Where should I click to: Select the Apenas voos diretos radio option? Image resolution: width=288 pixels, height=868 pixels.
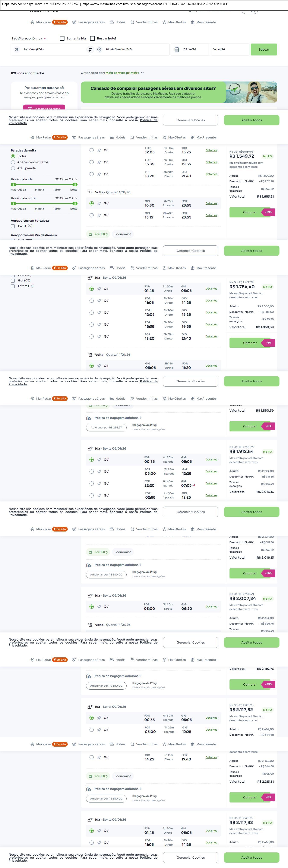point(13,162)
